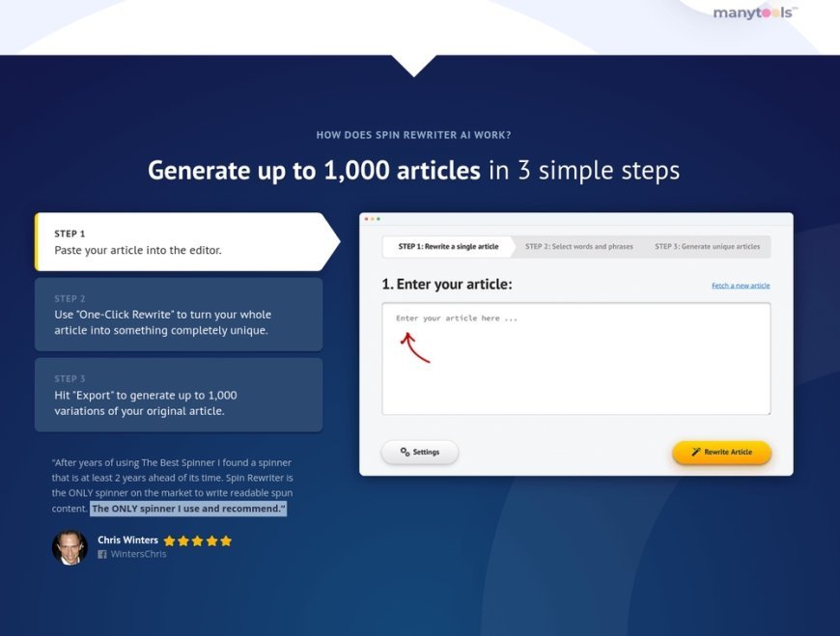This screenshot has width=840, height=636.
Task: Select the Step 3 Export card
Action: (179, 395)
